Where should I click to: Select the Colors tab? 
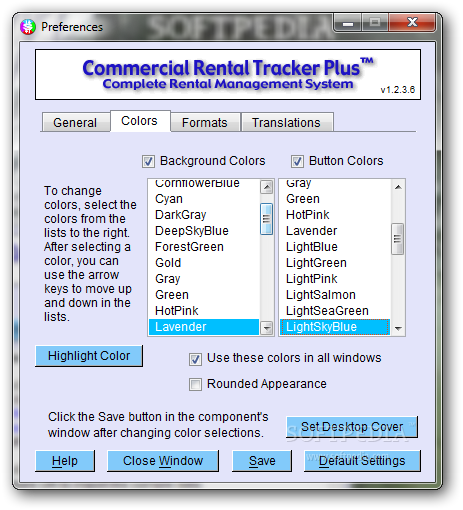140,121
